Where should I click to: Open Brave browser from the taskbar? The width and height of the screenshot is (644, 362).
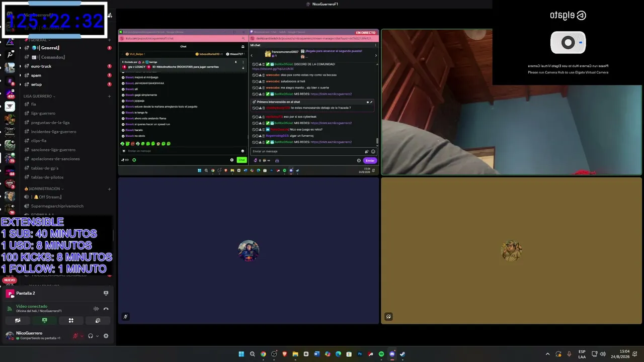click(x=285, y=354)
